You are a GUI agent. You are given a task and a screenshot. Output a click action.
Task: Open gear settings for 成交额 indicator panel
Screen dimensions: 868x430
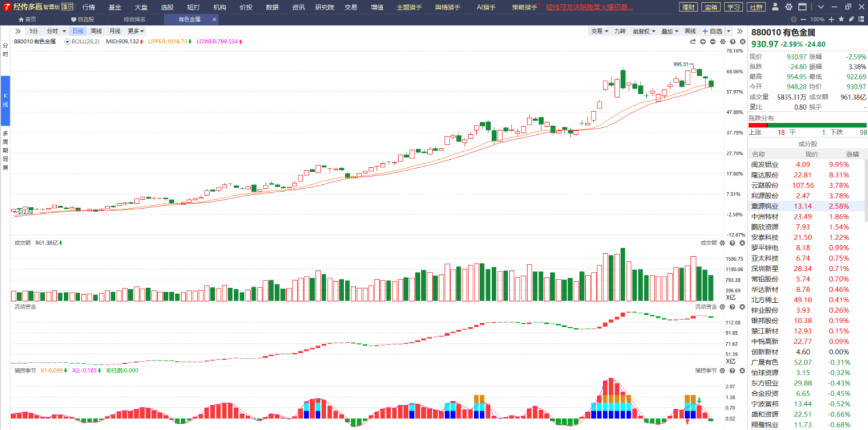[x=722, y=243]
